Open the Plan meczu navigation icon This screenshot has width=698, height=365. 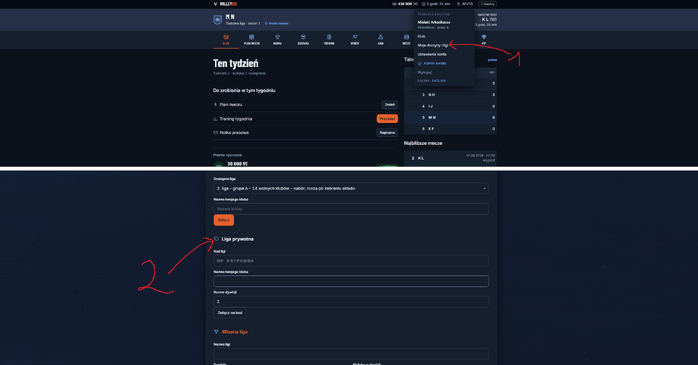(x=252, y=37)
